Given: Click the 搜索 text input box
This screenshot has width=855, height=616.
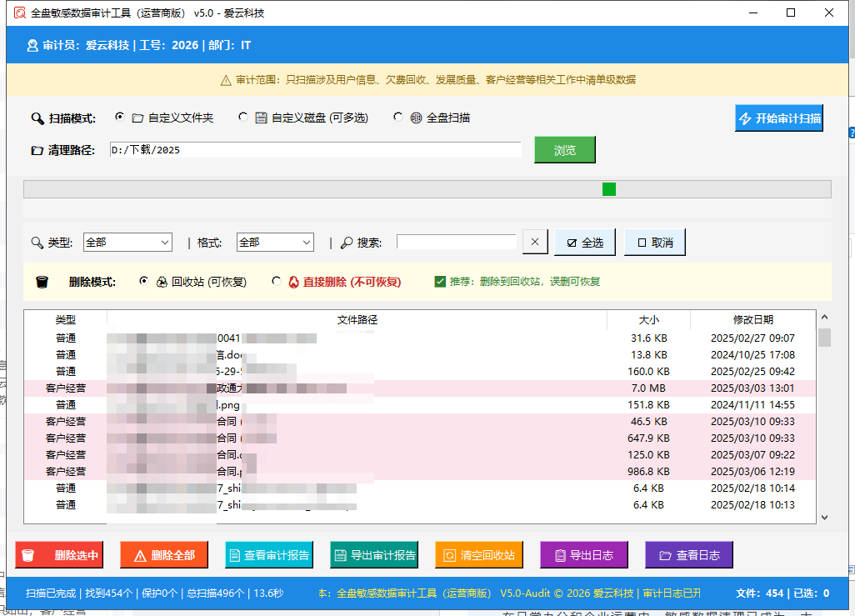Looking at the screenshot, I should pos(457,242).
